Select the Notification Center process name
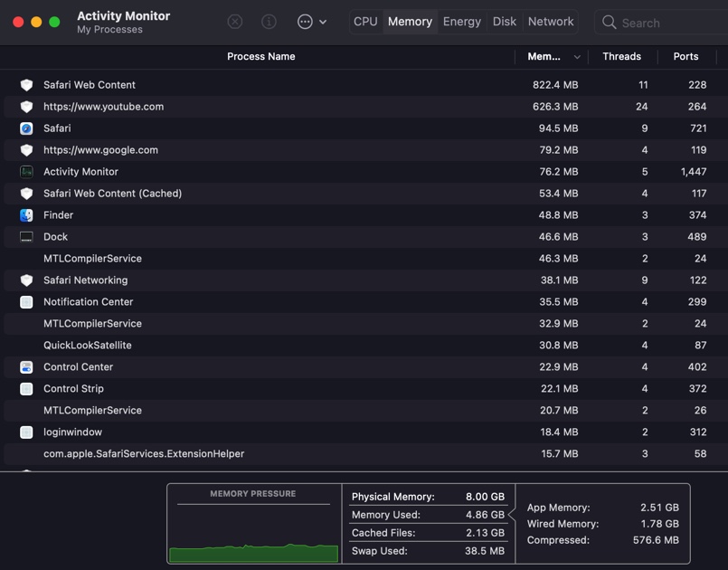Screen dimensions: 728x570 coord(89,302)
